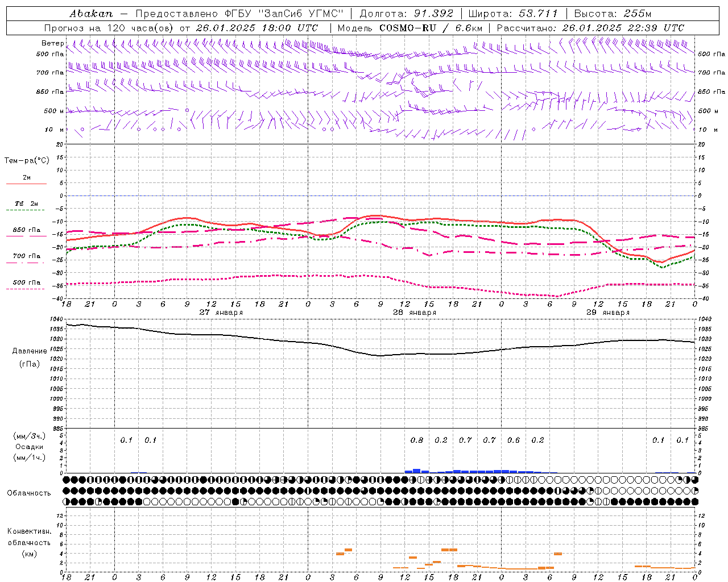The height and width of the screenshot is (582, 728).
Task: Click the 500 гПа temperature legend entry
Action: pos(27,282)
